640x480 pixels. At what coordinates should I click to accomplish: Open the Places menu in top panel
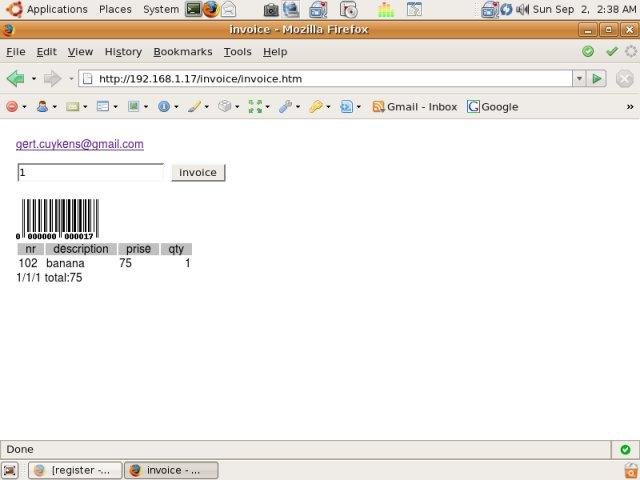coord(115,9)
